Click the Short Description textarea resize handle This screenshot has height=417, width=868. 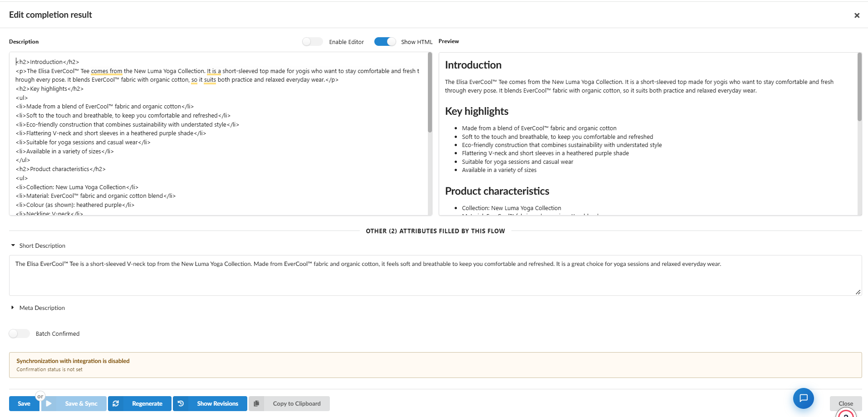pos(858,292)
